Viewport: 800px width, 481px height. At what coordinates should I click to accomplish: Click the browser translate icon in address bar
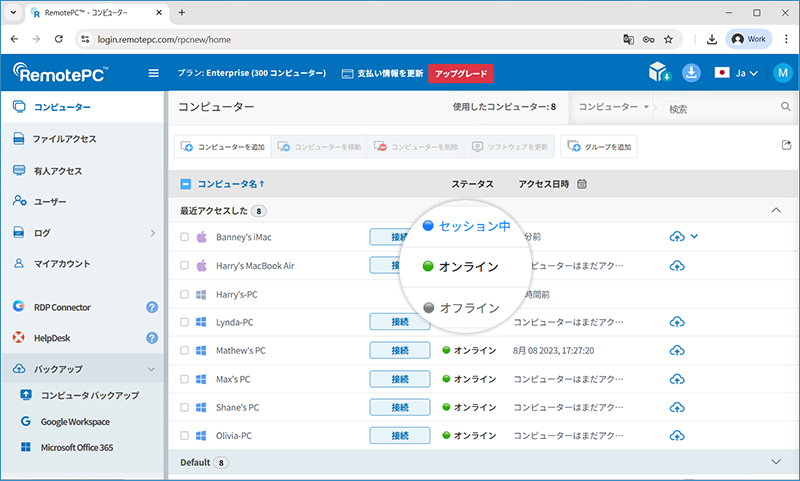pyautogui.click(x=629, y=39)
